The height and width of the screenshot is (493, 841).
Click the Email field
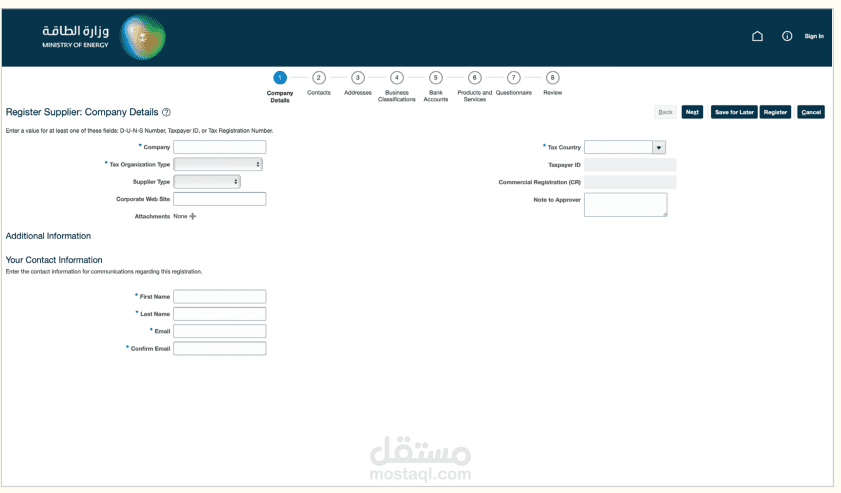click(x=219, y=331)
